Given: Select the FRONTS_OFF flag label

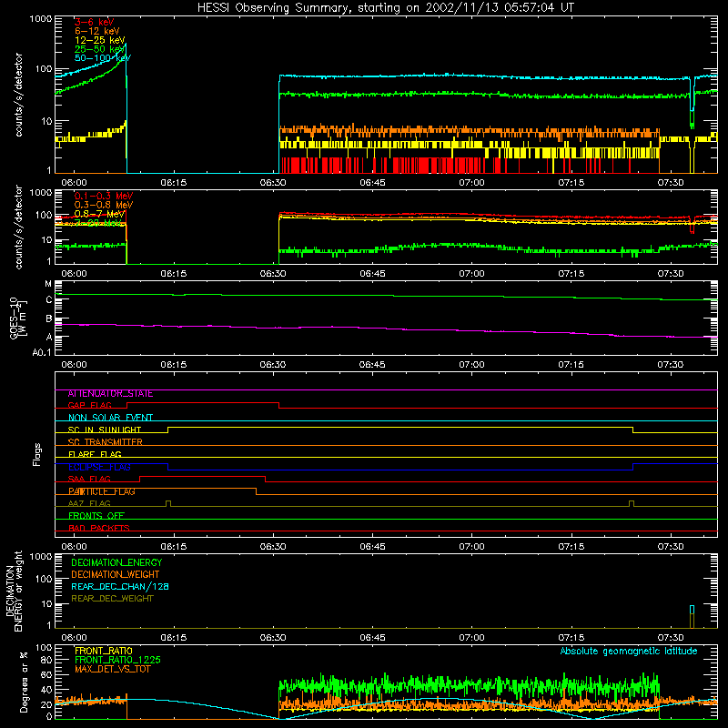Looking at the screenshot, I should click(x=96, y=516).
